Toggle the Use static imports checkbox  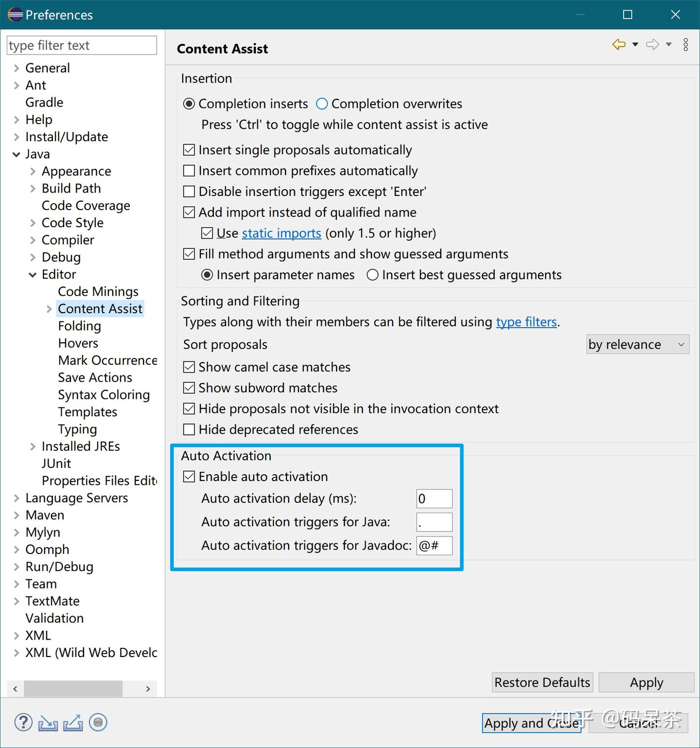207,233
